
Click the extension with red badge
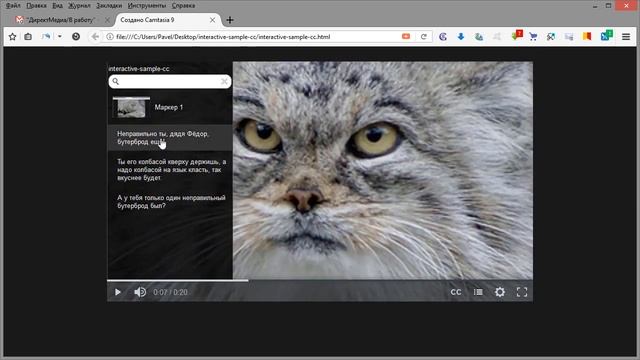[x=517, y=36]
